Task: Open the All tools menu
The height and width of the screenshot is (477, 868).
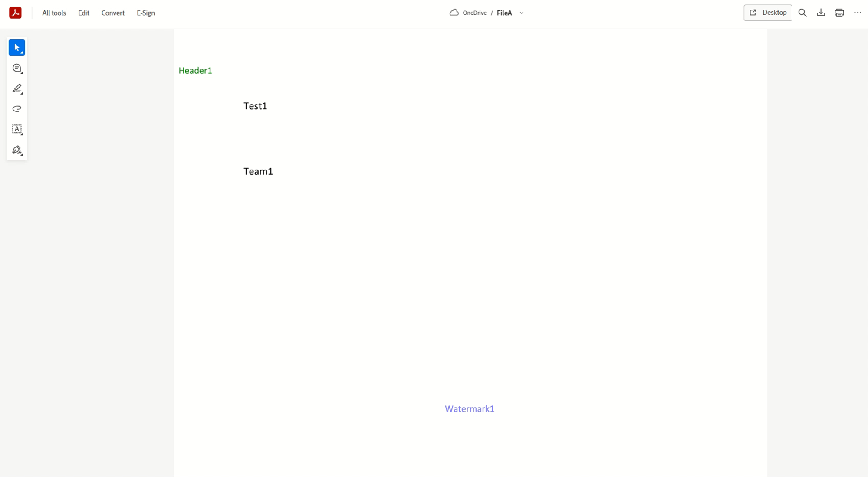Action: 54,13
